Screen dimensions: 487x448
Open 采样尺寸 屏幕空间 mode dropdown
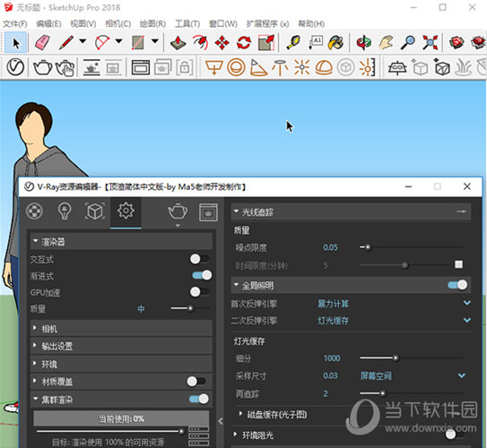[413, 376]
